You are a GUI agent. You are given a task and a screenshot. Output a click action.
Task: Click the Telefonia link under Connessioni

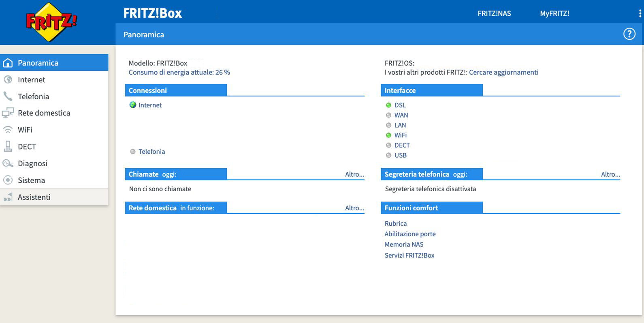(152, 152)
